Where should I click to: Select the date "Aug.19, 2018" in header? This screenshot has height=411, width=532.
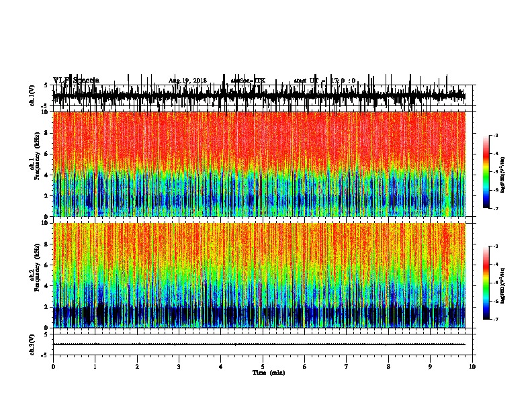pos(187,81)
